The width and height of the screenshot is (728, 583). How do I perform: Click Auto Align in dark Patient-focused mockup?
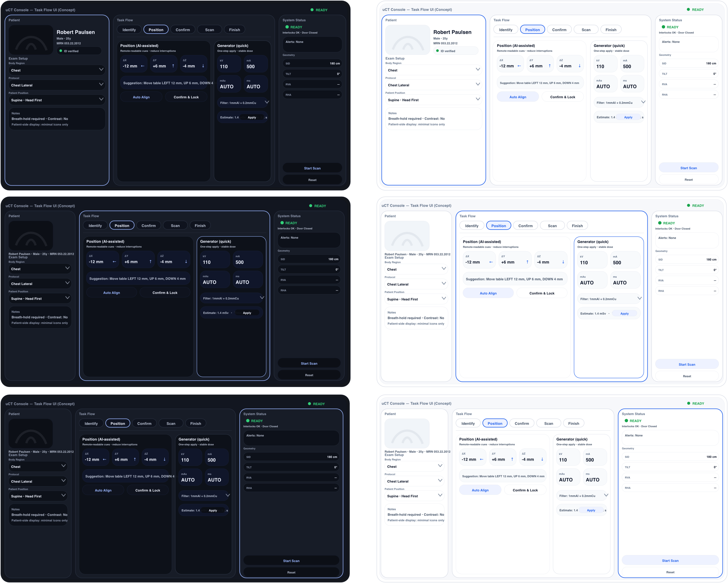(x=141, y=97)
